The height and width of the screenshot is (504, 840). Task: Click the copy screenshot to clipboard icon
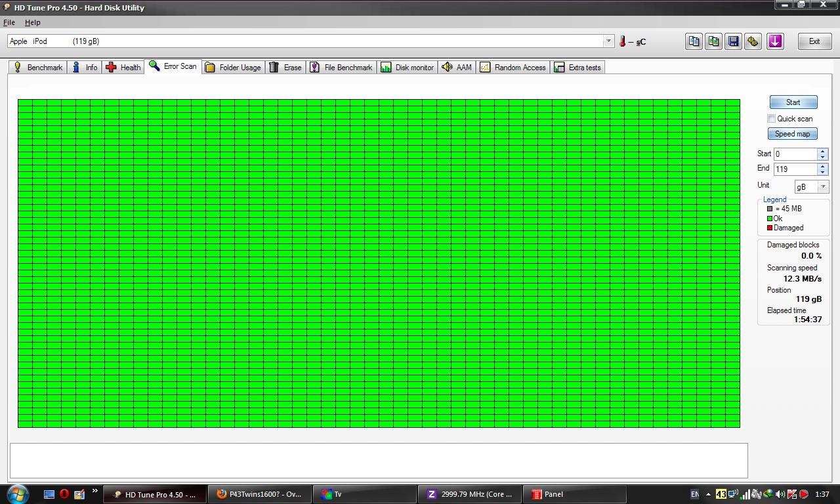pyautogui.click(x=713, y=41)
